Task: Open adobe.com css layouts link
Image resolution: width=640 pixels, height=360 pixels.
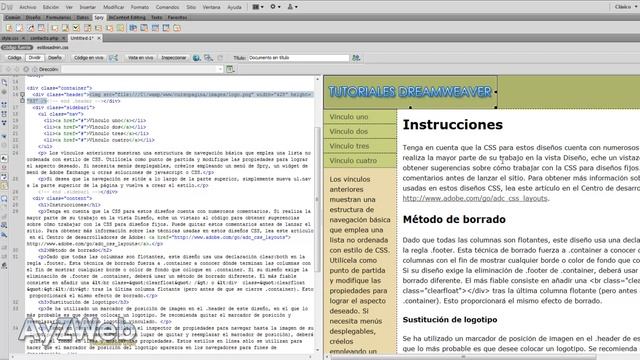Action: (475, 198)
